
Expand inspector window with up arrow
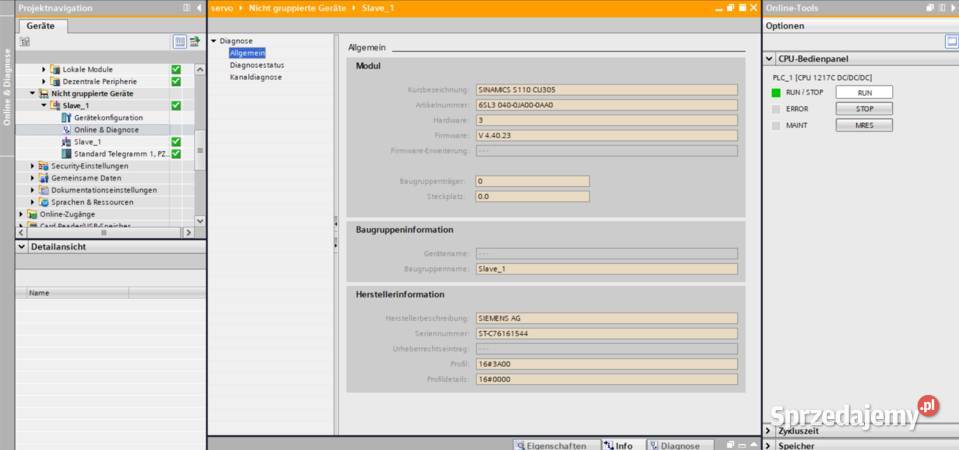coord(752,444)
